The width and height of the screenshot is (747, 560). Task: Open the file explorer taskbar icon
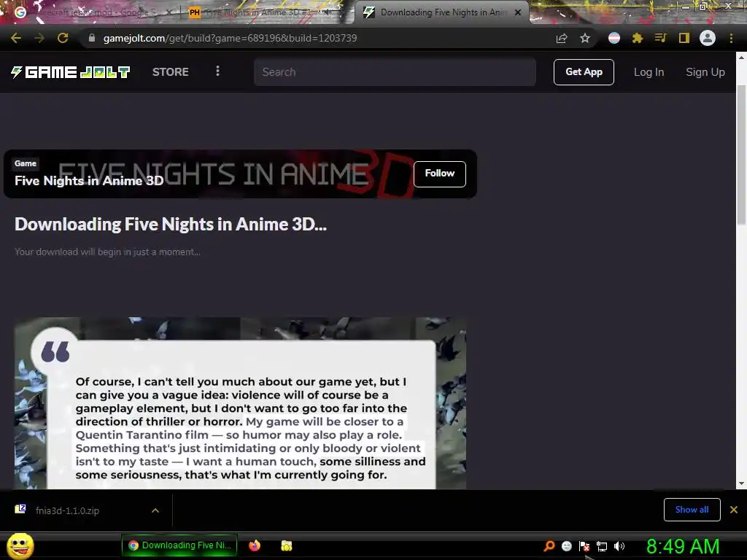point(286,545)
